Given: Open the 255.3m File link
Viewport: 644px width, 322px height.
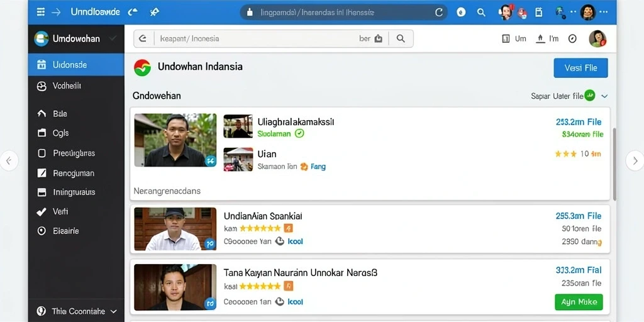Looking at the screenshot, I should pyautogui.click(x=579, y=216).
